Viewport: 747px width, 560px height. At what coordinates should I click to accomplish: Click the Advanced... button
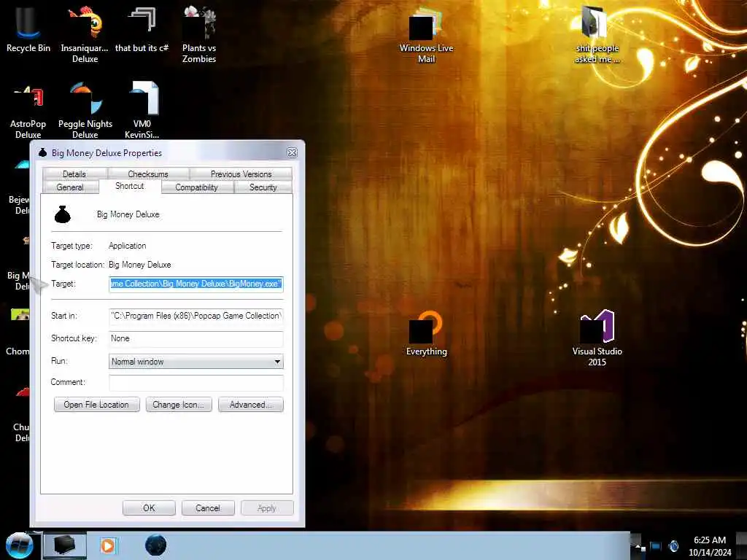coord(251,404)
